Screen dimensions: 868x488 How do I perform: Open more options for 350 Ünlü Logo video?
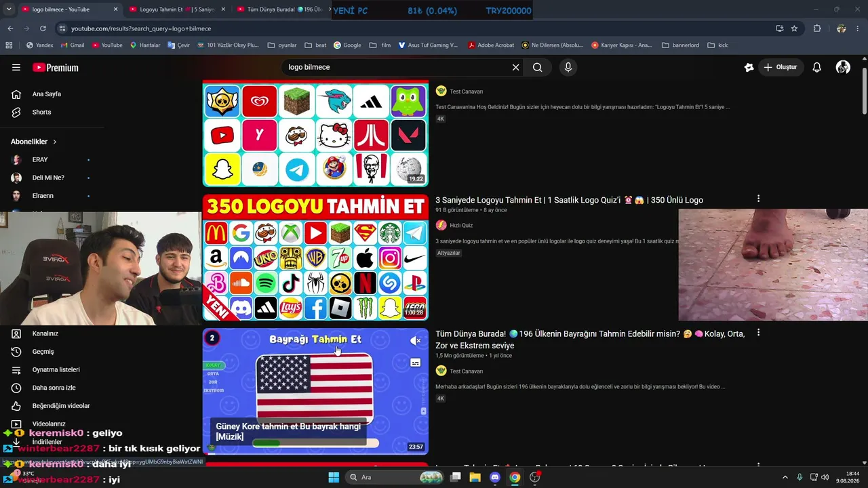pyautogui.click(x=758, y=199)
